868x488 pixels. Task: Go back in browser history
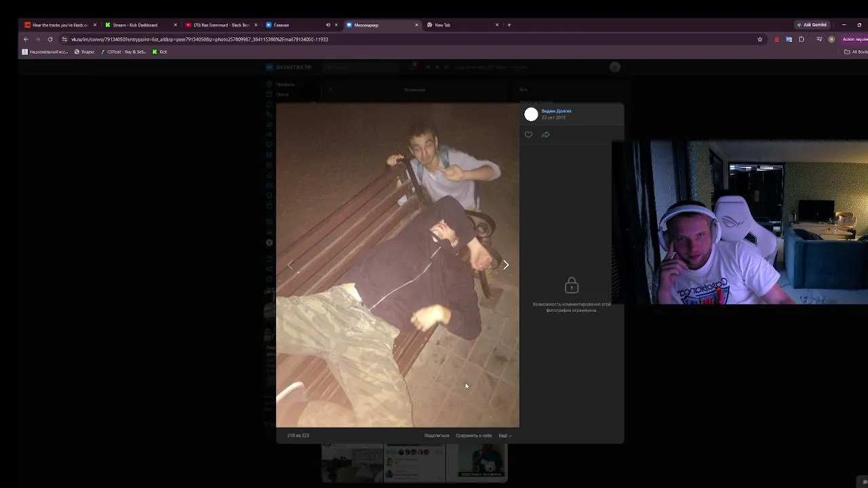point(26,39)
